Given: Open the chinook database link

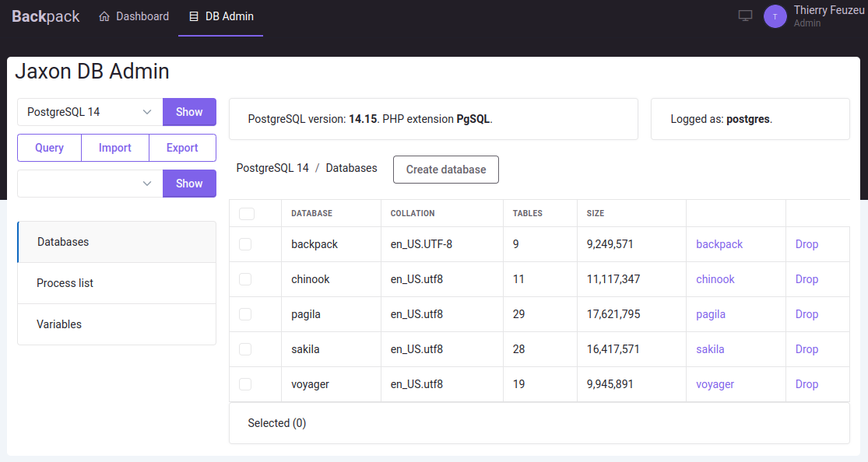Looking at the screenshot, I should [715, 279].
